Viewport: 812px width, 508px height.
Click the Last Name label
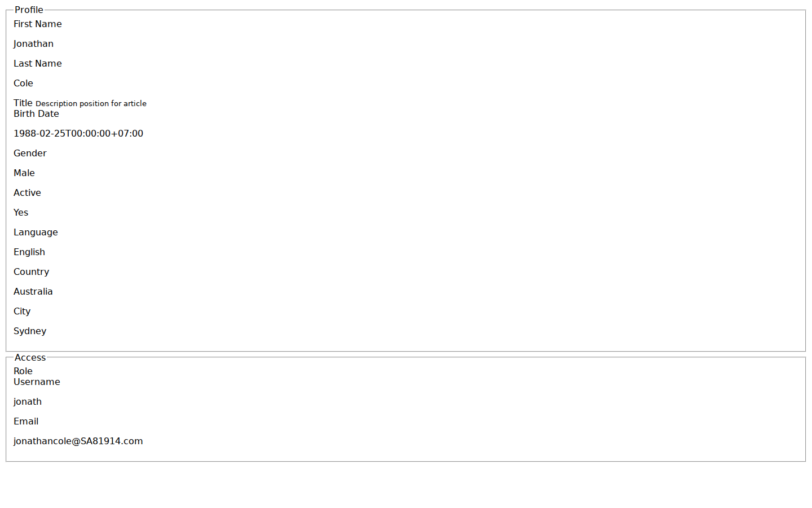click(x=38, y=63)
